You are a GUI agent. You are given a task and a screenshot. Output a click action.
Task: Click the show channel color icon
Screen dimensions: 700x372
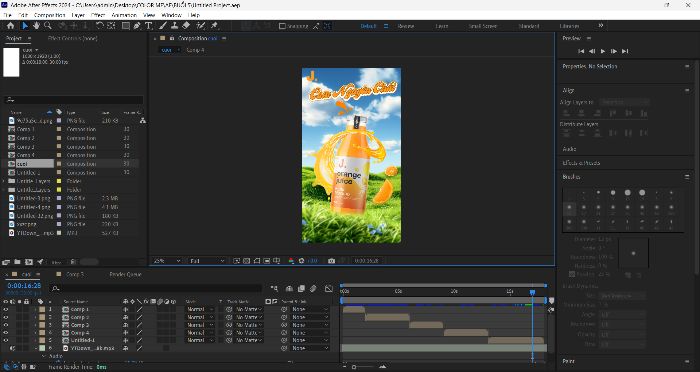tap(292, 261)
